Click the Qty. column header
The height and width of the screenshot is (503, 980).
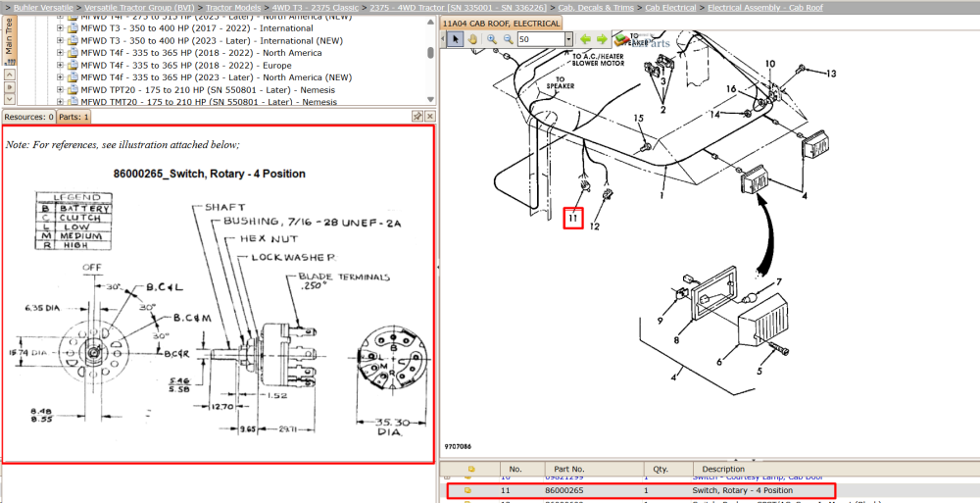tap(668, 469)
